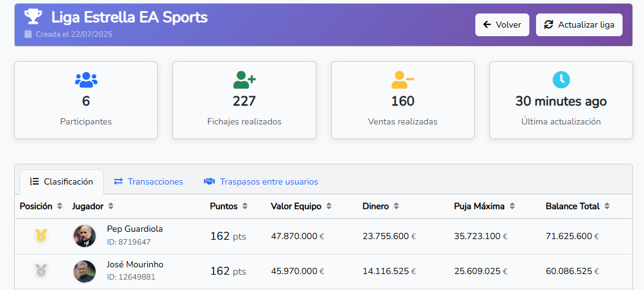Open Pep Guardiola's avatar thumbnail
The height and width of the screenshot is (290, 644).
point(85,235)
